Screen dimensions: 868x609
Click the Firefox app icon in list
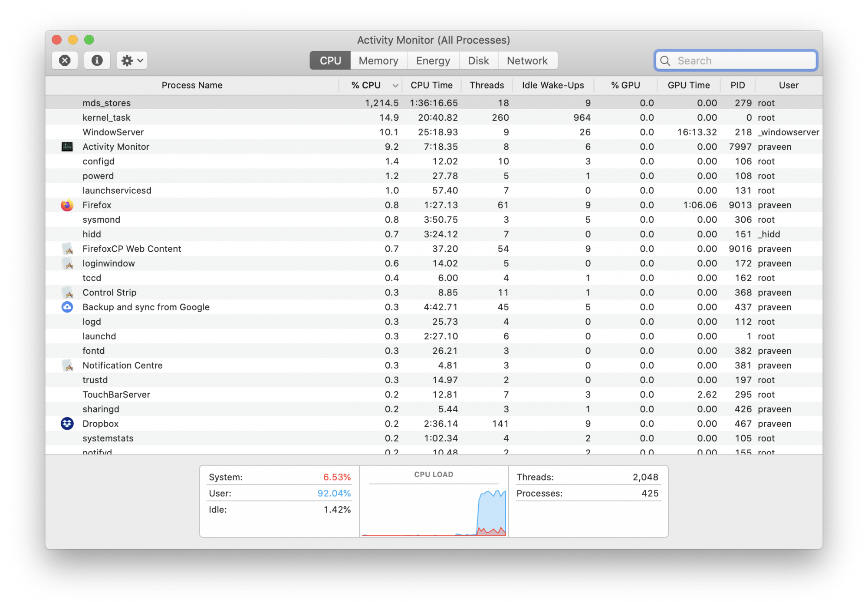click(67, 205)
